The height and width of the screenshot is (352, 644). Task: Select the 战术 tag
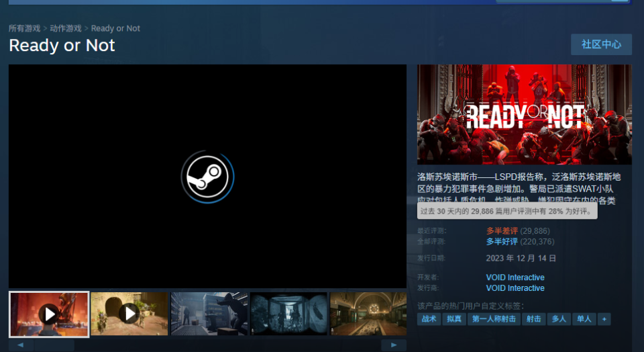[x=429, y=319]
